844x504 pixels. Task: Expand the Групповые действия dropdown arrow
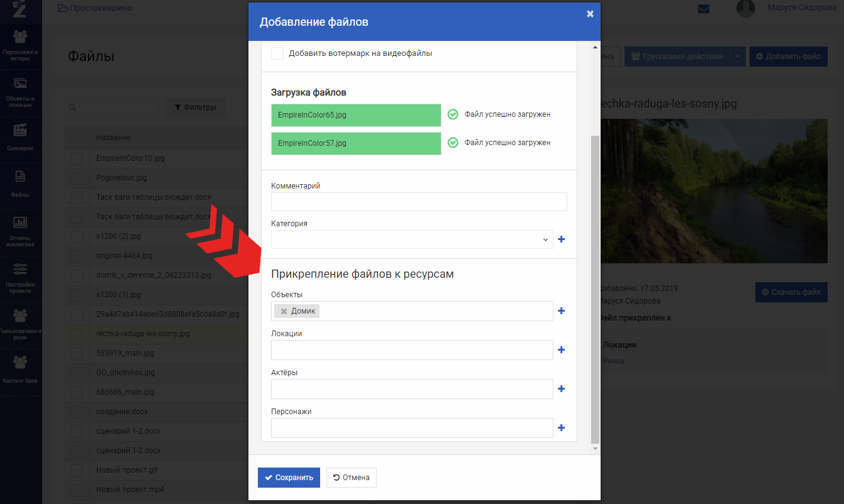(x=738, y=57)
